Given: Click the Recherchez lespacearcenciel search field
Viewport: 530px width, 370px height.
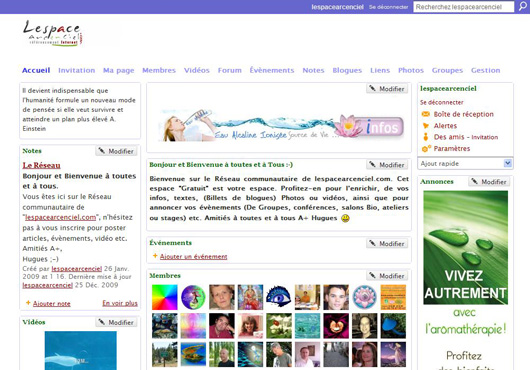Looking at the screenshot, I should [463, 7].
